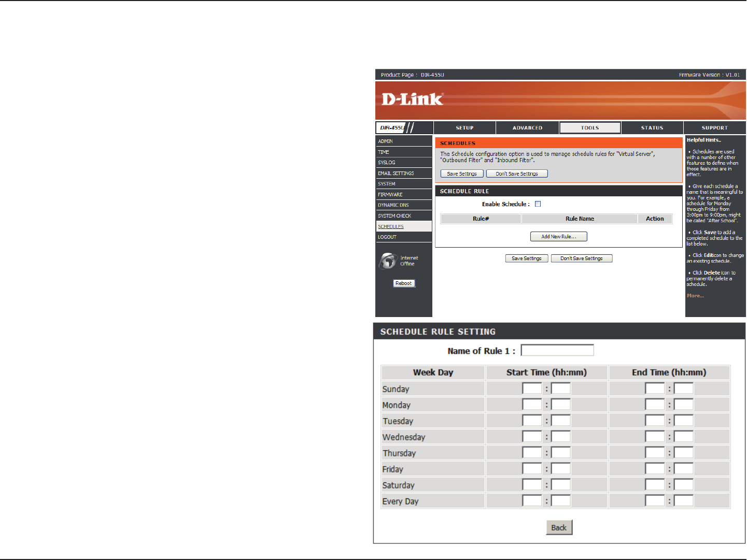
Task: Click Wednesday end time minute field
Action: click(x=684, y=437)
